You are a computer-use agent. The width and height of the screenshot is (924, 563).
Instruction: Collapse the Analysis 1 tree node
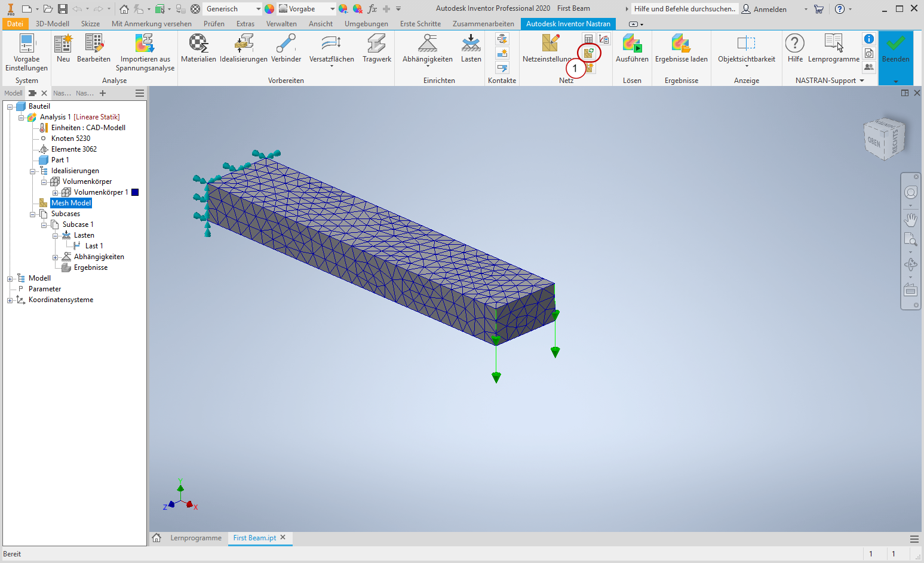(x=21, y=118)
